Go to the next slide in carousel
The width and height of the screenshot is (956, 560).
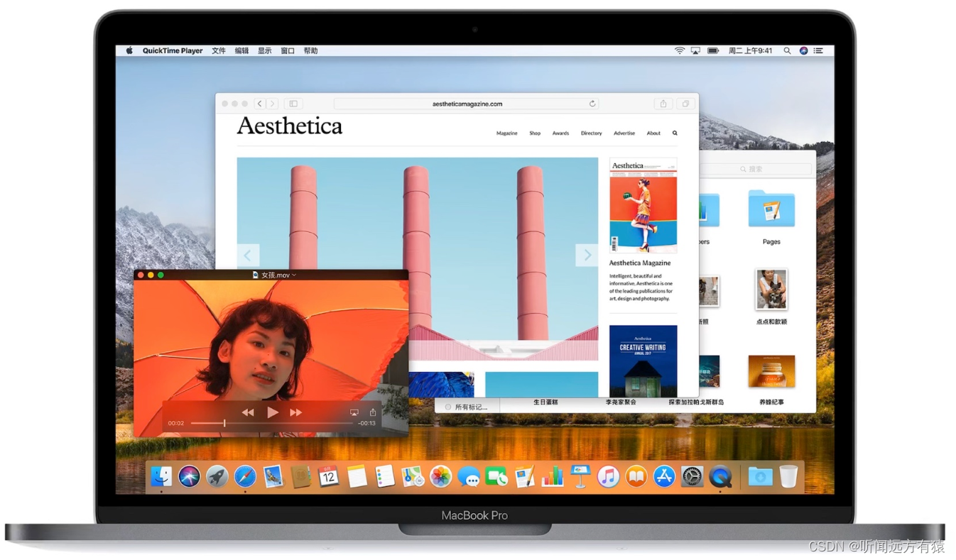click(587, 256)
